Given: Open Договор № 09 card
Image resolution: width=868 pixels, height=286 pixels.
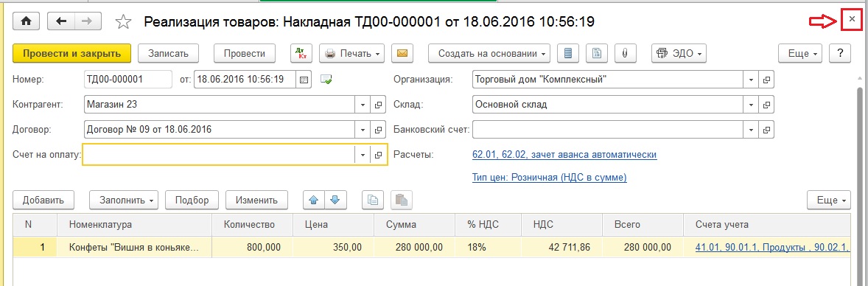Looking at the screenshot, I should 378,130.
